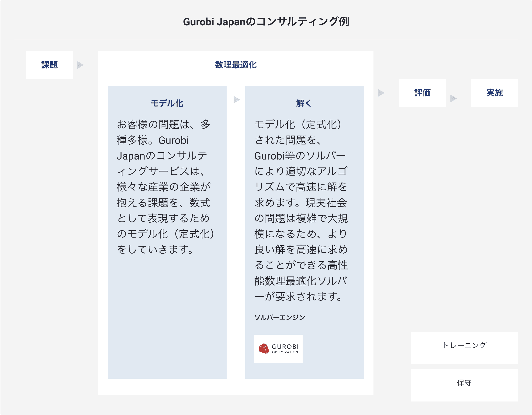
Task: Click the arrow icon after 課題 box
Action: [80, 65]
